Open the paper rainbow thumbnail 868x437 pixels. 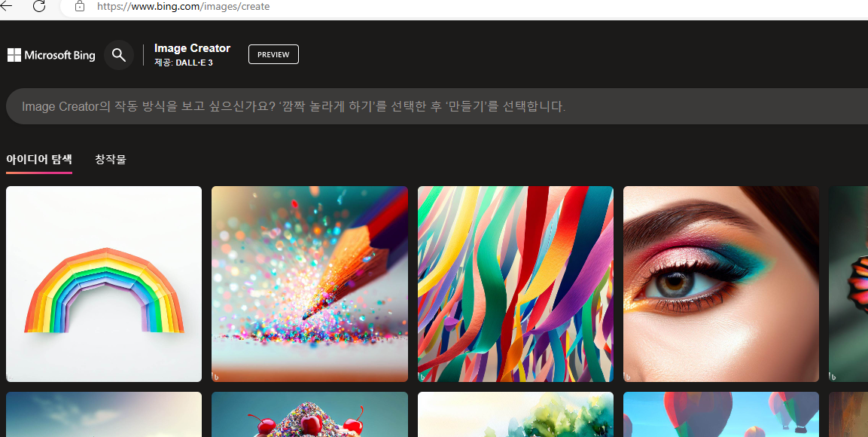click(104, 284)
